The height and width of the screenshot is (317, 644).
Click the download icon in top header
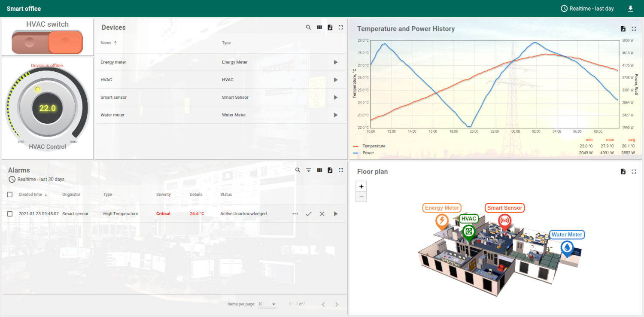(x=630, y=9)
